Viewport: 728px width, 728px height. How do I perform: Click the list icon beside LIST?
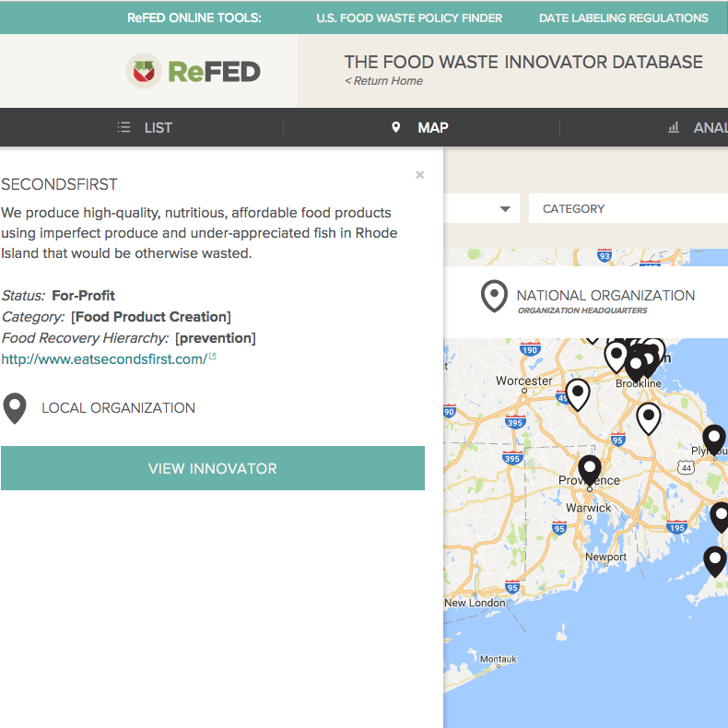(124, 127)
